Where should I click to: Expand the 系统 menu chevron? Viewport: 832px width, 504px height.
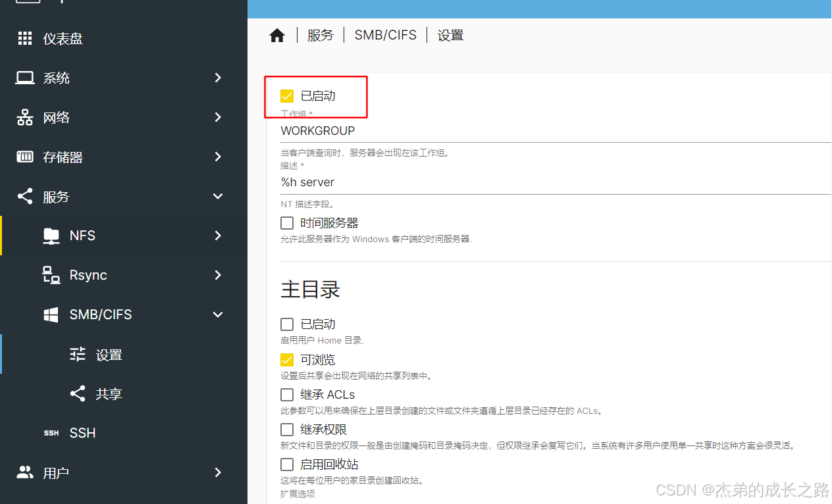point(218,78)
